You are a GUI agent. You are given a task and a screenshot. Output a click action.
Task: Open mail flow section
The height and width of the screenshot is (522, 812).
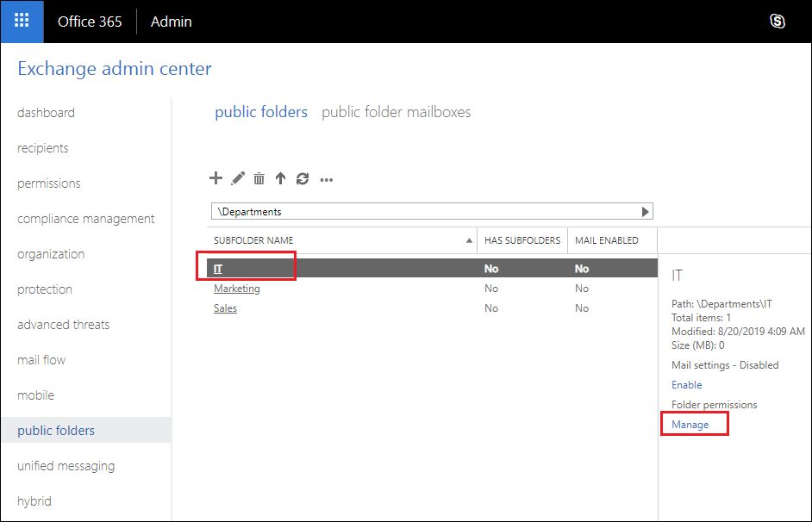pyautogui.click(x=41, y=360)
